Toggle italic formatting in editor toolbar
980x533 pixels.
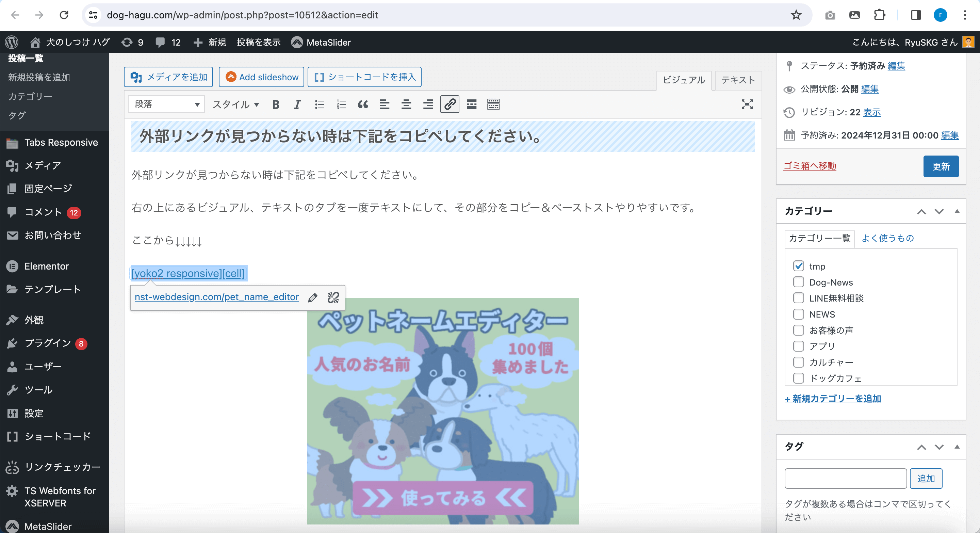click(x=297, y=104)
